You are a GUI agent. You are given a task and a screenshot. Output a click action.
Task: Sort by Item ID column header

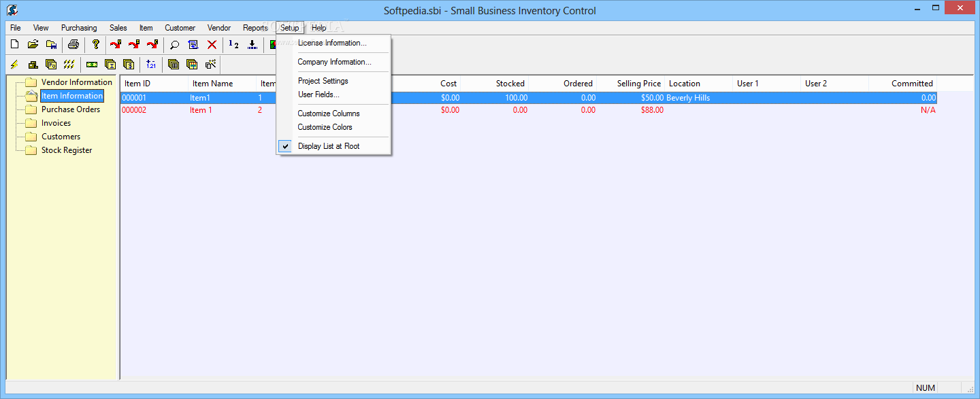click(154, 84)
